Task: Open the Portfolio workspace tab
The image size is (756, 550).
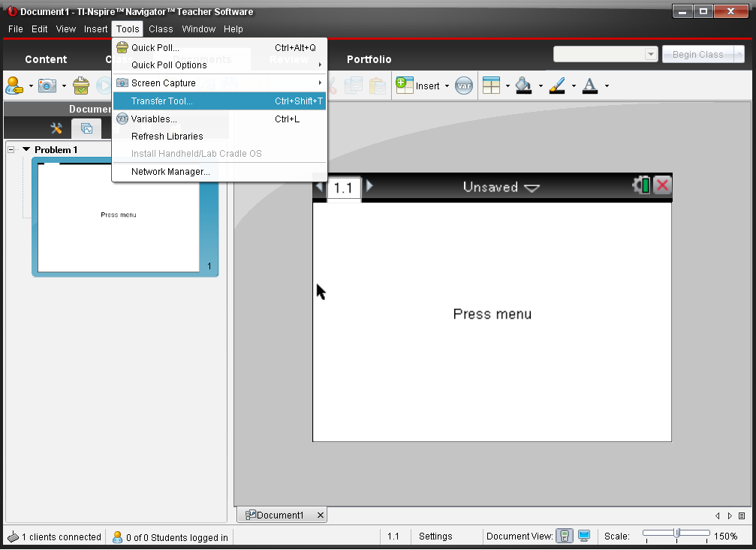Action: pos(369,59)
